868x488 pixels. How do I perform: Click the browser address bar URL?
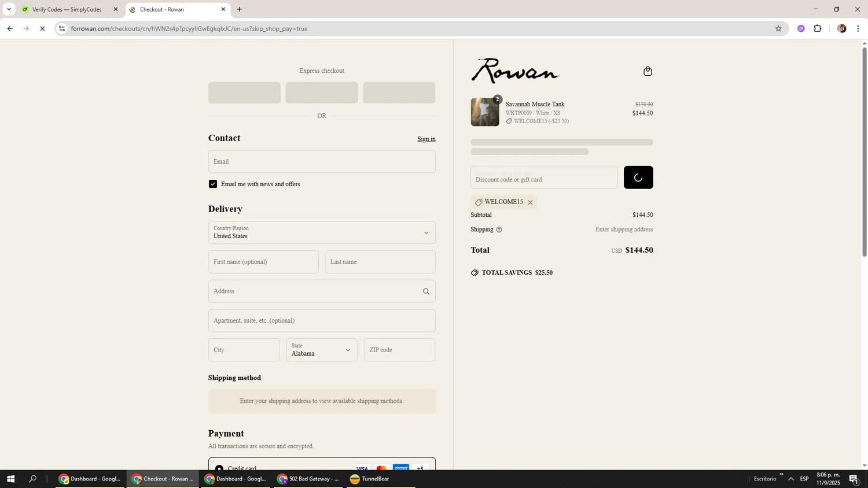coord(189,28)
